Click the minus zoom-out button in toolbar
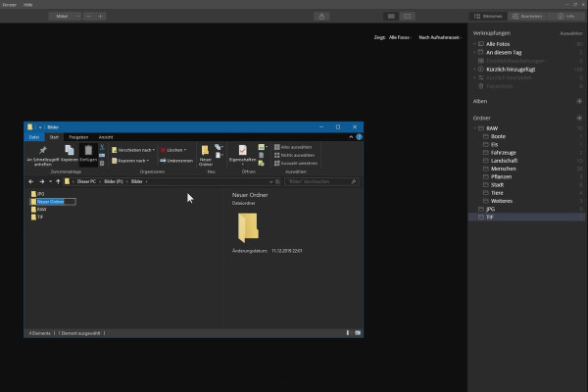Image resolution: width=588 pixels, height=392 pixels. click(88, 16)
